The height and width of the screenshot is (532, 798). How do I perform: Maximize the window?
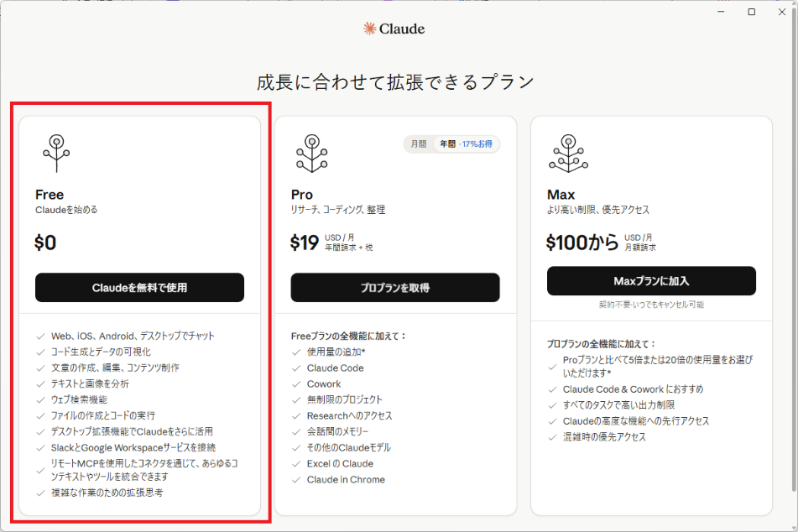(x=751, y=12)
